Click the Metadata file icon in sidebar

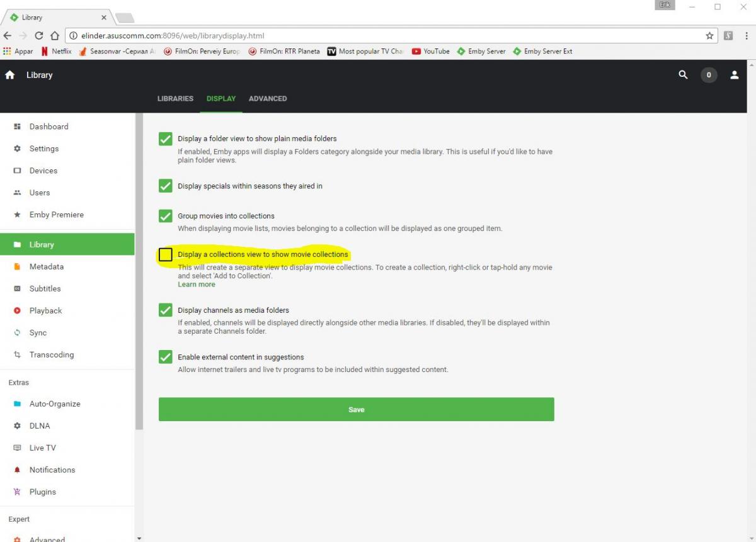(x=18, y=266)
